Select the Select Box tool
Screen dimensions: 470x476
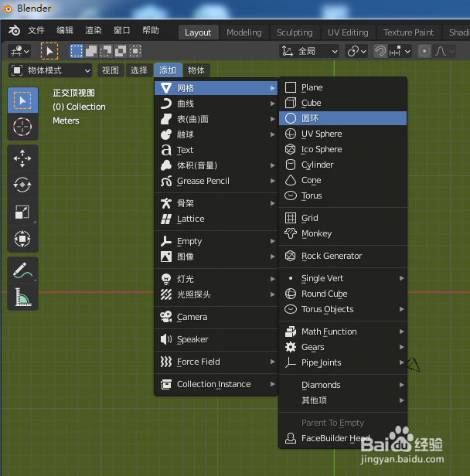pos(22,100)
